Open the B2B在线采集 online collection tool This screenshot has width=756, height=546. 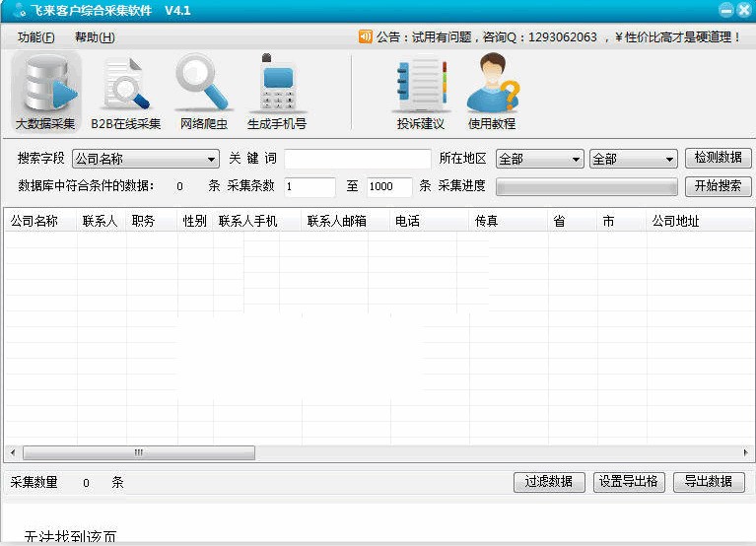[125, 92]
